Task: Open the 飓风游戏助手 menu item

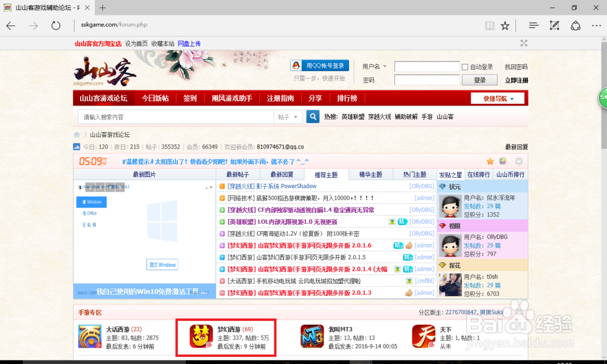Action: pyautogui.click(x=232, y=98)
